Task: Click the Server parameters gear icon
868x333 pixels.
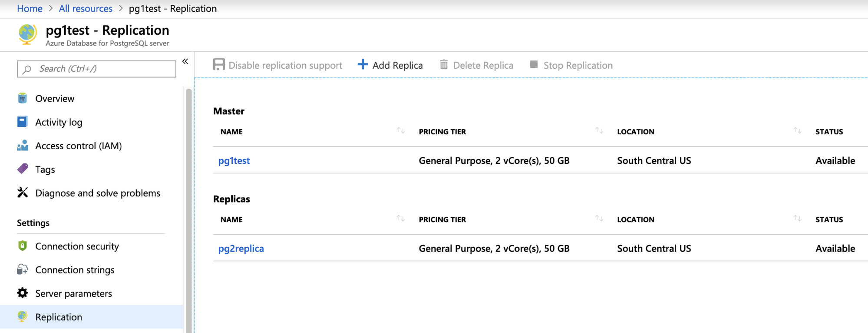Action: (23, 293)
